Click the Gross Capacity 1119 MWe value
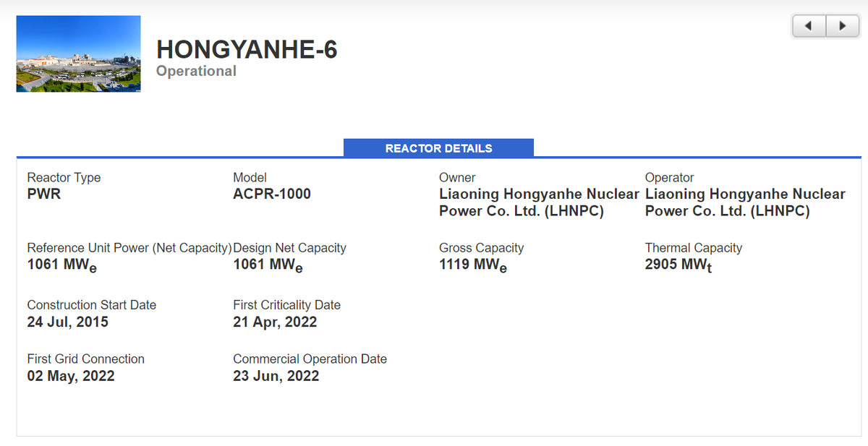This screenshot has height=446, width=868. coord(473,265)
